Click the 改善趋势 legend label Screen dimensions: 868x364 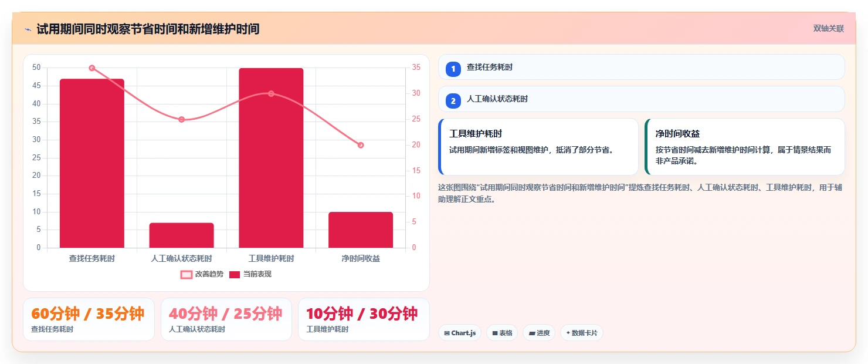click(x=209, y=274)
